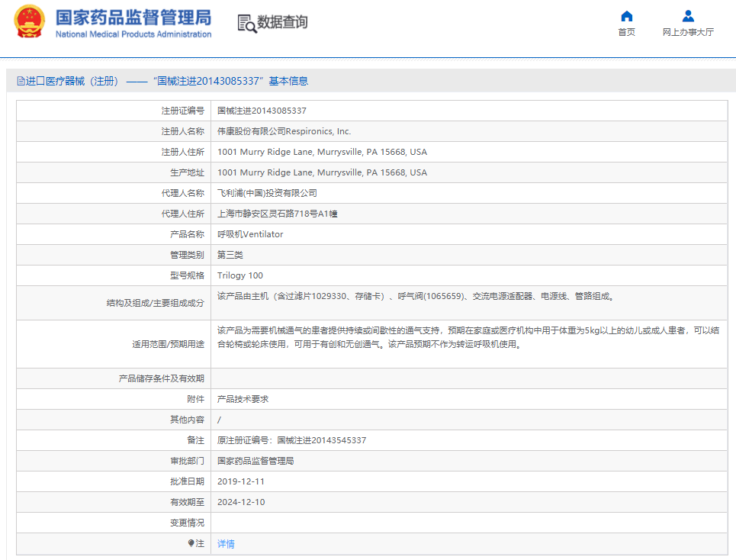The width and height of the screenshot is (736, 560).
Task: Click the 其他内容 slash value
Action: 219,420
